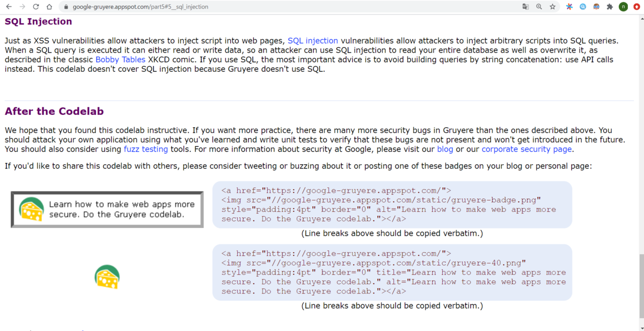Open the Bobby Tables link
Screen dimensions: 644x331
[120, 60]
